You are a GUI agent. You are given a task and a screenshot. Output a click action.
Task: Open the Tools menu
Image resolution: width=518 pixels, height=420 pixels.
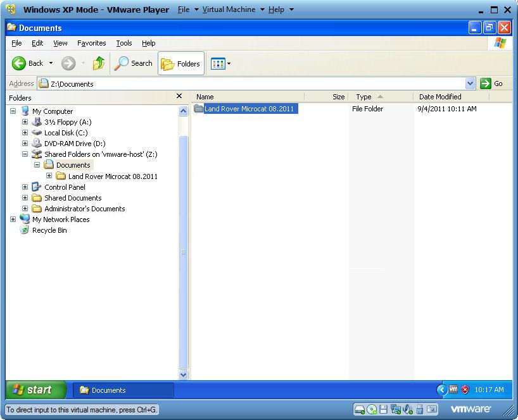[x=123, y=43]
